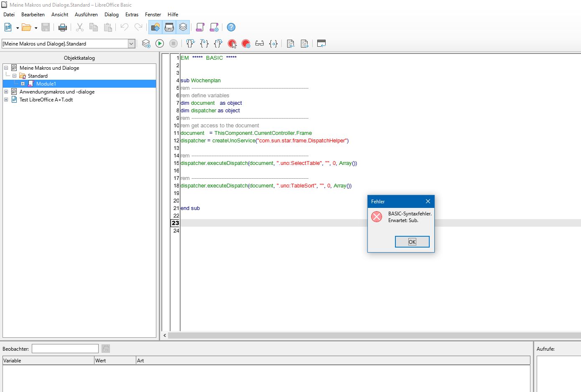581x392 pixels.
Task: Click the Wert column header
Action: click(x=115, y=360)
